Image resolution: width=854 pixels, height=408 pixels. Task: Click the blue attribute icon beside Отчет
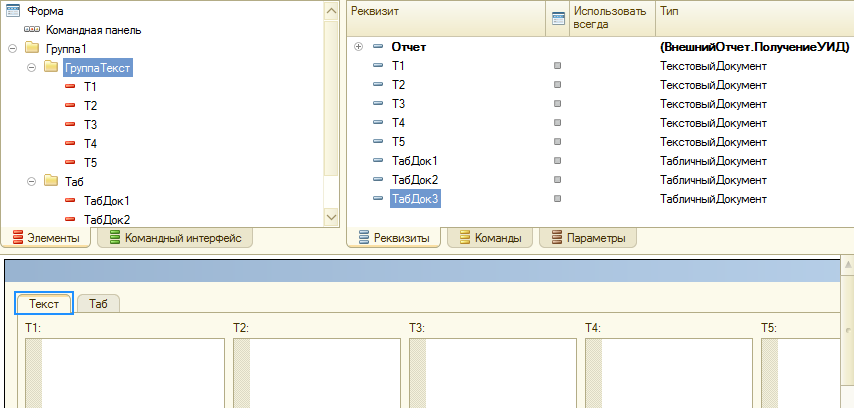pos(377,47)
